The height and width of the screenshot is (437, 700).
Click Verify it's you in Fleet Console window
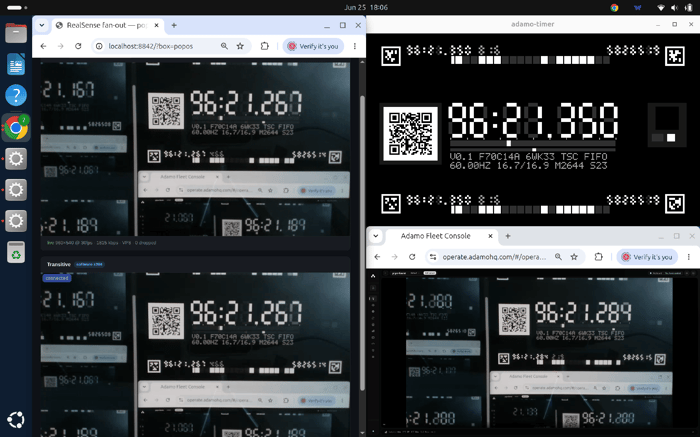pos(647,257)
